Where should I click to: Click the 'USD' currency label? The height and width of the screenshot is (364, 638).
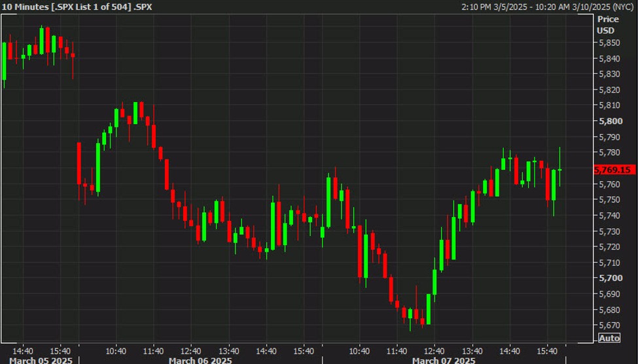[x=605, y=31]
